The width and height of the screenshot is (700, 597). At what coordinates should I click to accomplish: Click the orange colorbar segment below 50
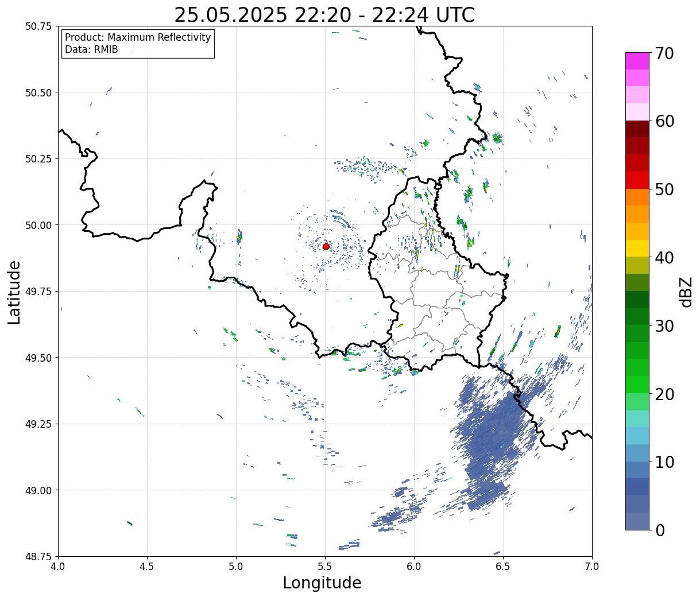click(x=637, y=197)
